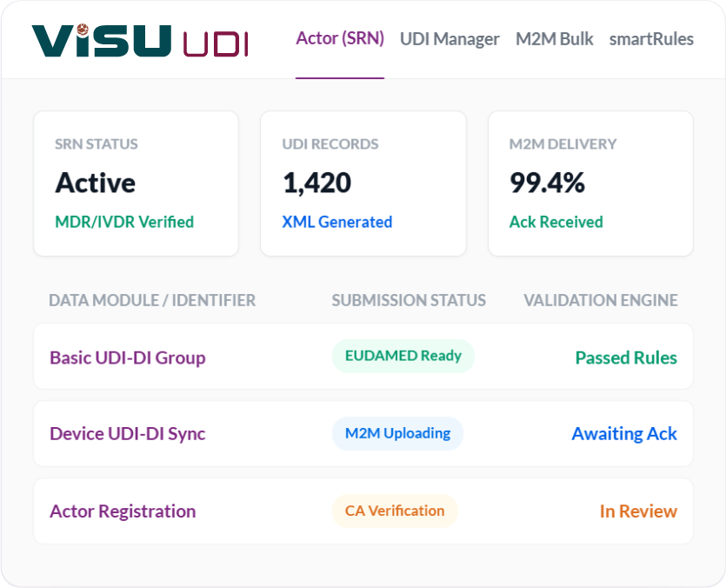Click the Ack Received text
726x588 pixels.
pyautogui.click(x=556, y=222)
